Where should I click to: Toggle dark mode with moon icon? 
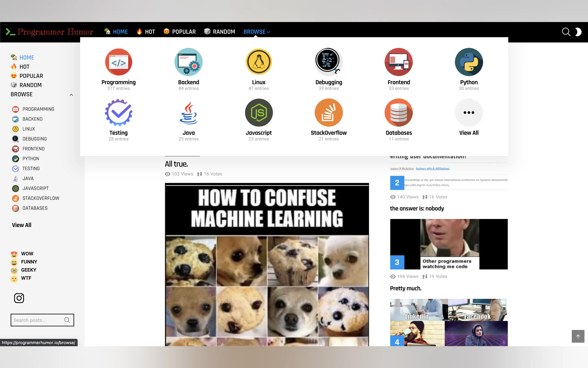578,32
